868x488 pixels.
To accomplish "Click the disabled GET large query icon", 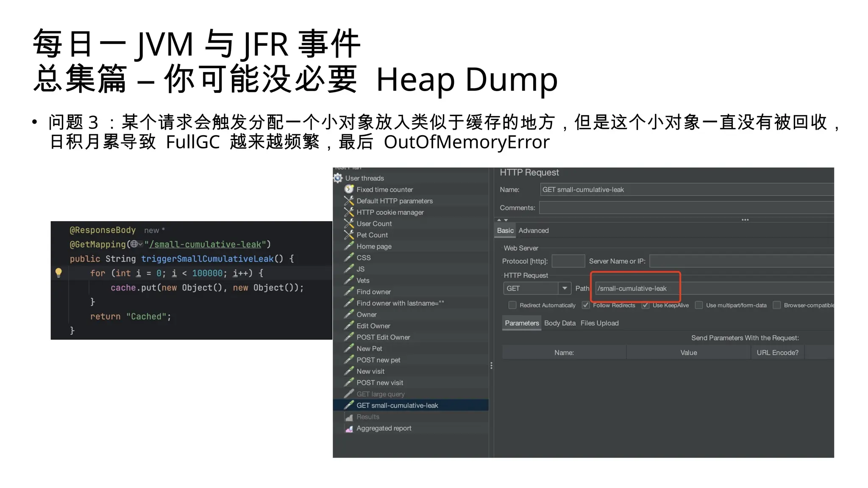I will point(349,394).
